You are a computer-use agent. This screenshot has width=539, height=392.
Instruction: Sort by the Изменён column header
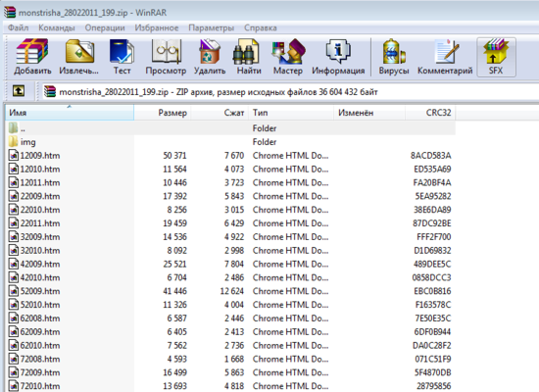pos(369,113)
